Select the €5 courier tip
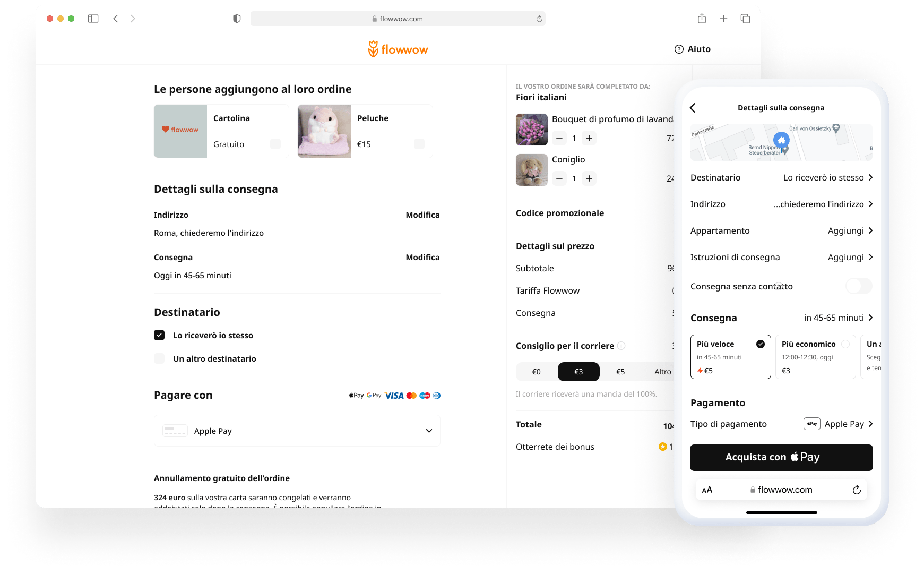 pos(620,372)
